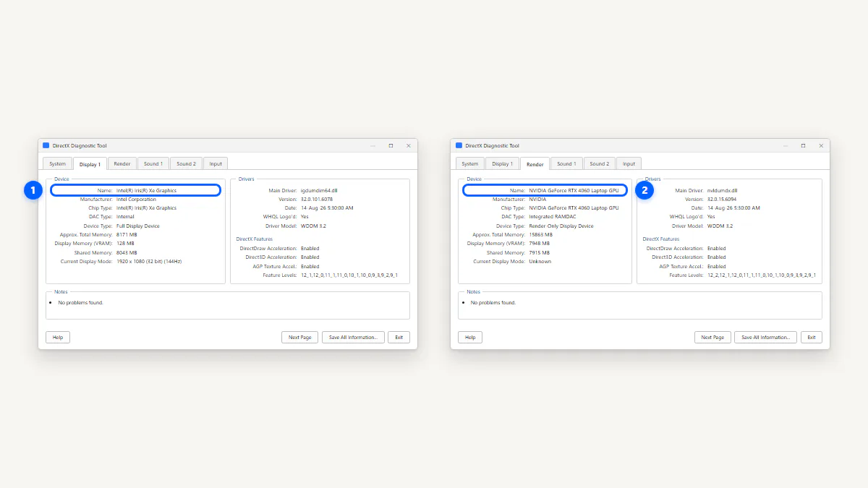Go to the Sound 2 tab in the NVIDIA window
868x488 pixels.
[600, 164]
